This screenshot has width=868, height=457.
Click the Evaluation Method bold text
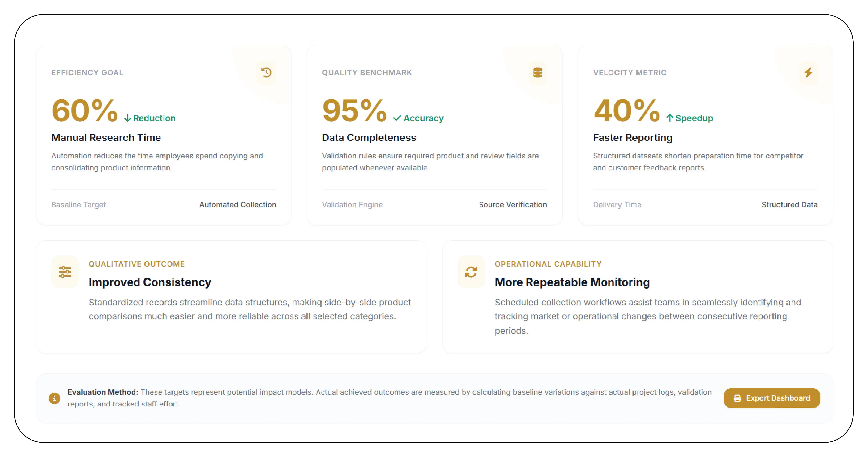(103, 392)
